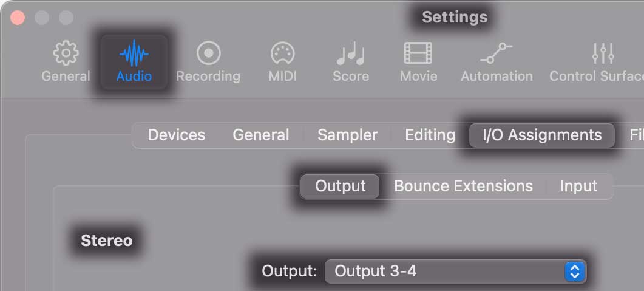Switch to the MIDI settings pane
The height and width of the screenshot is (291, 644).
tap(282, 55)
